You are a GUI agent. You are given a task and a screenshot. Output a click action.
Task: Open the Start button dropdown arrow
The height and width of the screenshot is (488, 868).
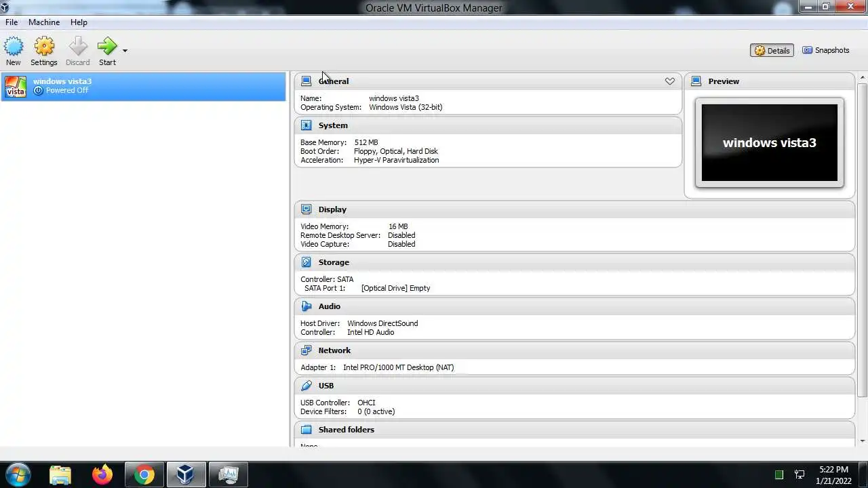tap(125, 50)
